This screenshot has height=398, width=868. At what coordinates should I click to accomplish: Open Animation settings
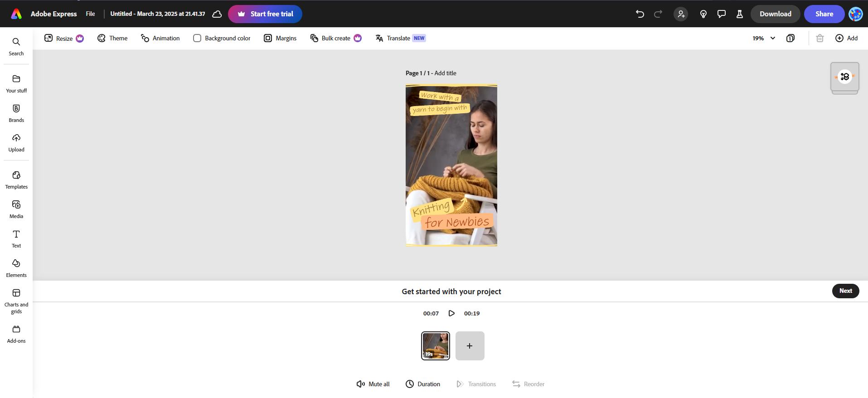click(x=160, y=38)
